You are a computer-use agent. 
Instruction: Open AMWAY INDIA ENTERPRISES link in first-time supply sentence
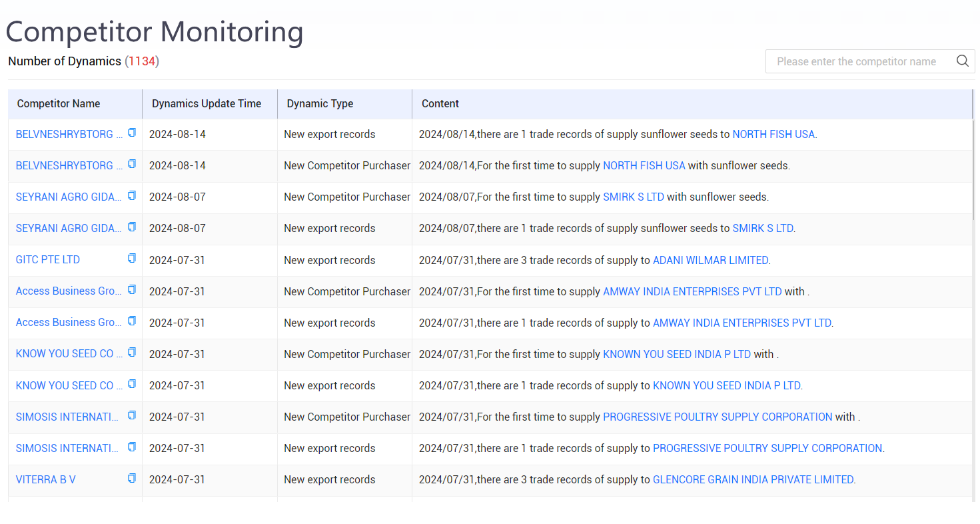pyautogui.click(x=692, y=291)
